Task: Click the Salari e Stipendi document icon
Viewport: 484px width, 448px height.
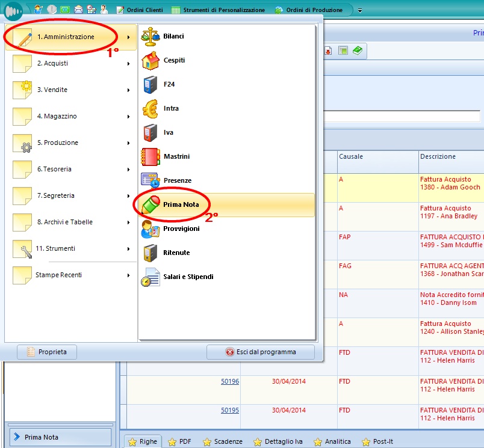Action: pyautogui.click(x=150, y=277)
